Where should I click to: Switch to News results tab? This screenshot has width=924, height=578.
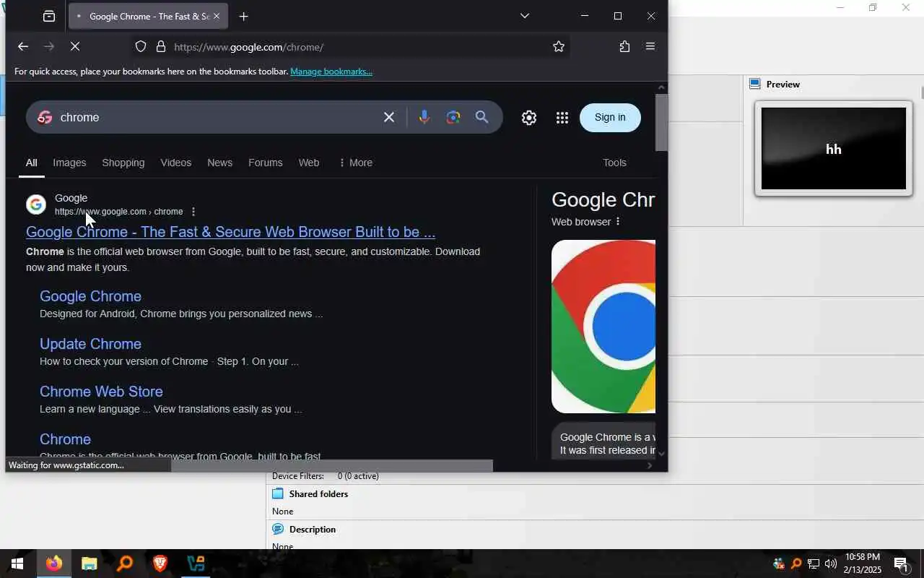click(x=220, y=163)
